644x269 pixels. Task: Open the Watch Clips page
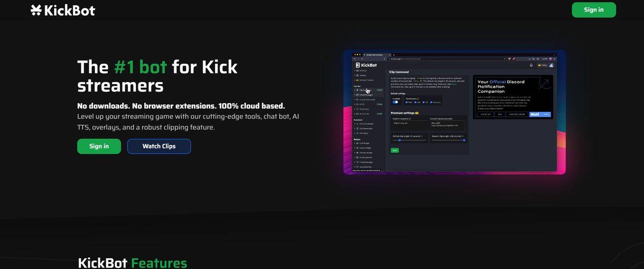pos(159,146)
